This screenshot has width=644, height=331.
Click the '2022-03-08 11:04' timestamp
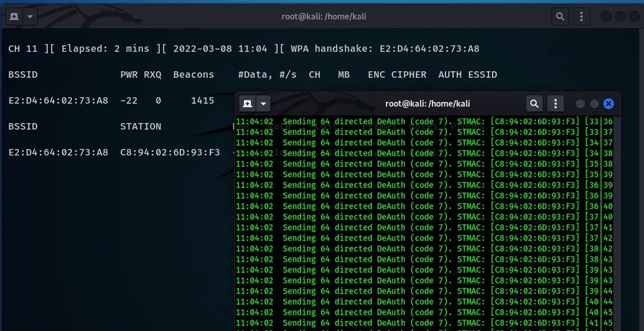tap(220, 49)
